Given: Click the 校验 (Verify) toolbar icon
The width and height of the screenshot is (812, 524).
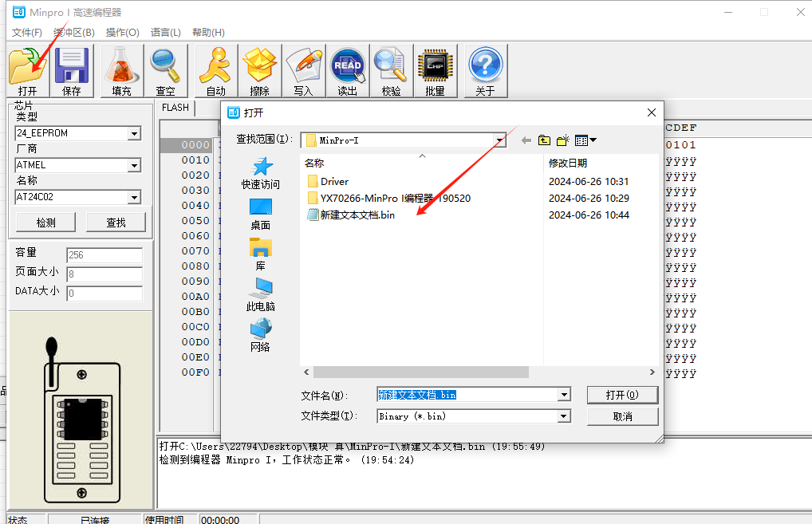Looking at the screenshot, I should (x=391, y=70).
